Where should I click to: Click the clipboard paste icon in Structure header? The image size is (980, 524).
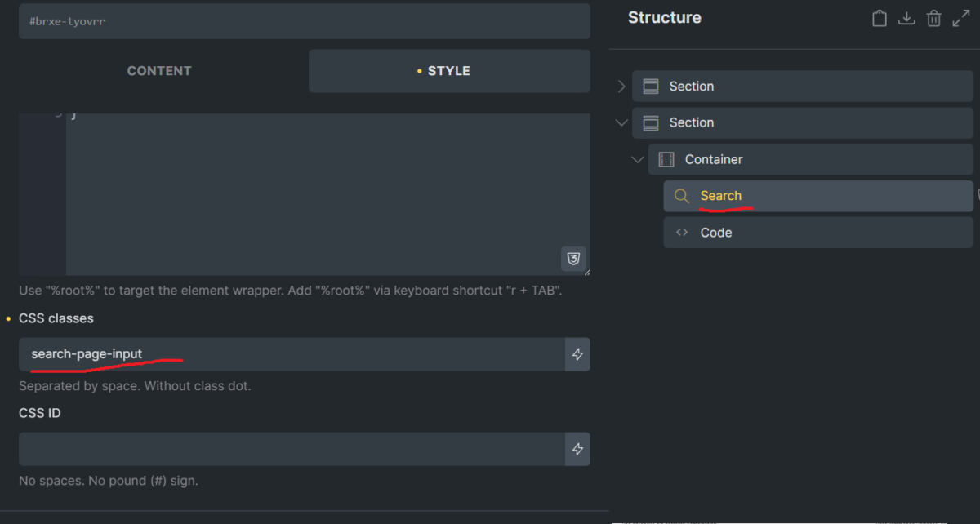[x=880, y=18]
